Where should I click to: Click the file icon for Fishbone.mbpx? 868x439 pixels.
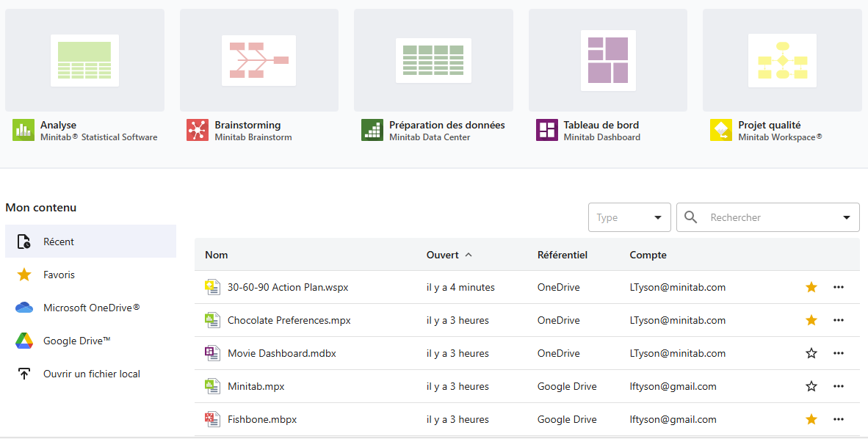click(212, 419)
